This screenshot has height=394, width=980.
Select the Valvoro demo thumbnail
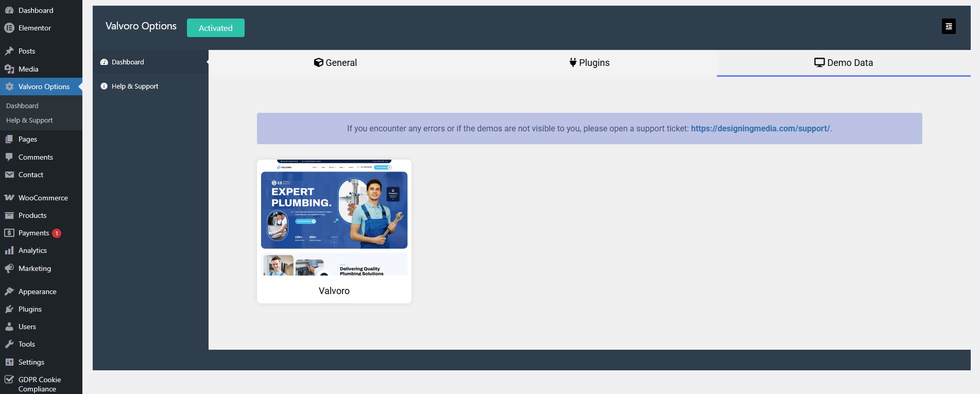click(x=334, y=218)
